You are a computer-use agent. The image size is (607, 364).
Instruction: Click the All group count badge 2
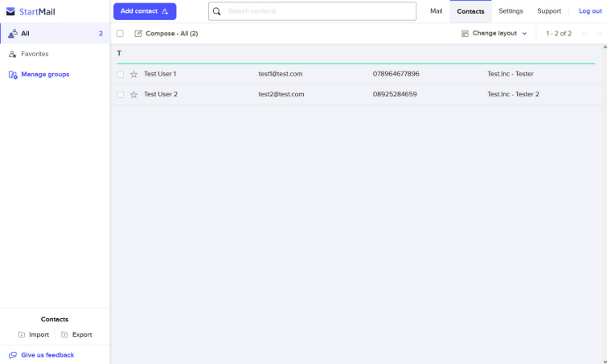100,34
